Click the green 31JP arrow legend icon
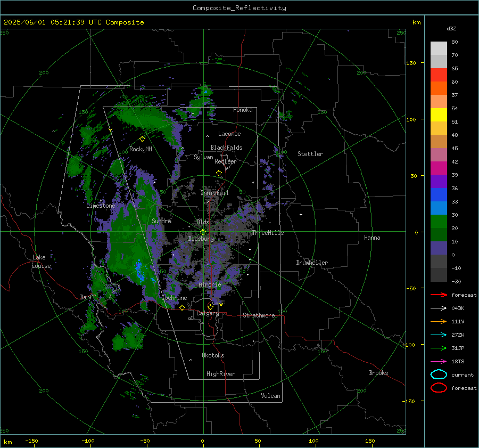The width and height of the screenshot is (479, 448). click(439, 348)
